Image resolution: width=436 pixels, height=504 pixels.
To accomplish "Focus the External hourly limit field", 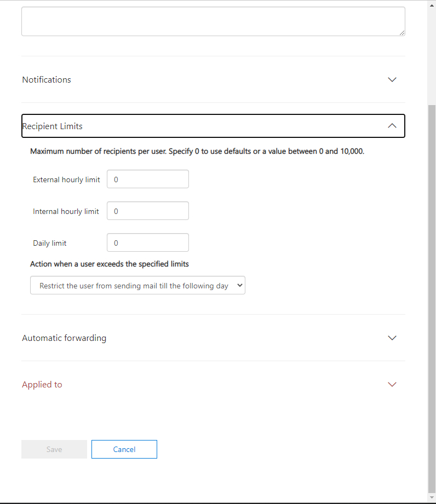I will (x=148, y=179).
